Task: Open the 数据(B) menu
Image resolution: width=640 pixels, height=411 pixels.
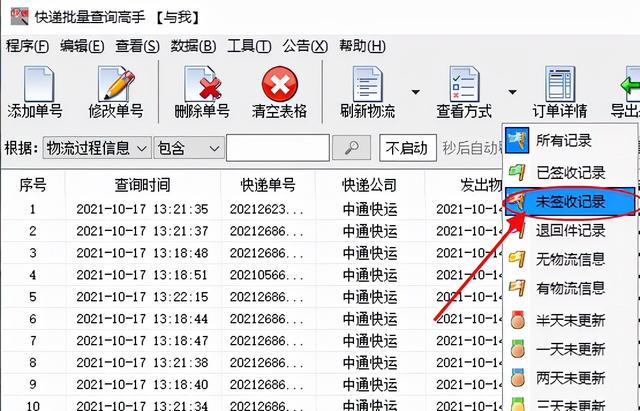Action: pos(193,46)
